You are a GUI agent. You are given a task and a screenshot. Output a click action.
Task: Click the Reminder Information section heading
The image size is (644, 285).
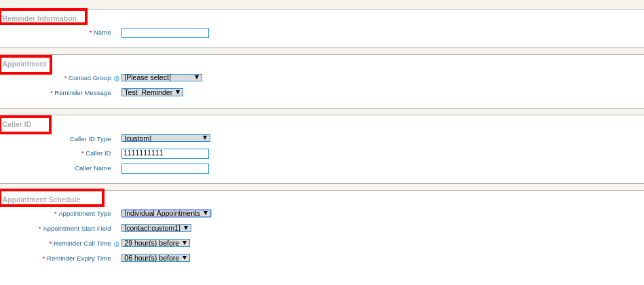[39, 18]
